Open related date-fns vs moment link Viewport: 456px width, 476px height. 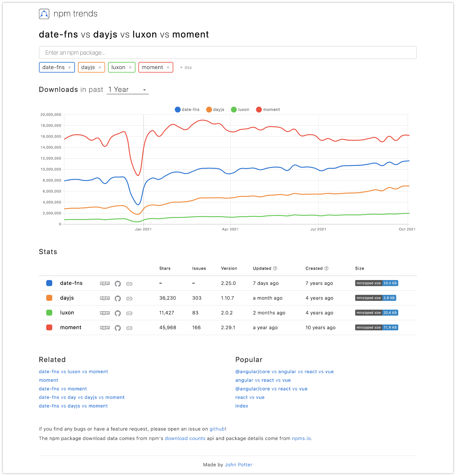tap(63, 389)
